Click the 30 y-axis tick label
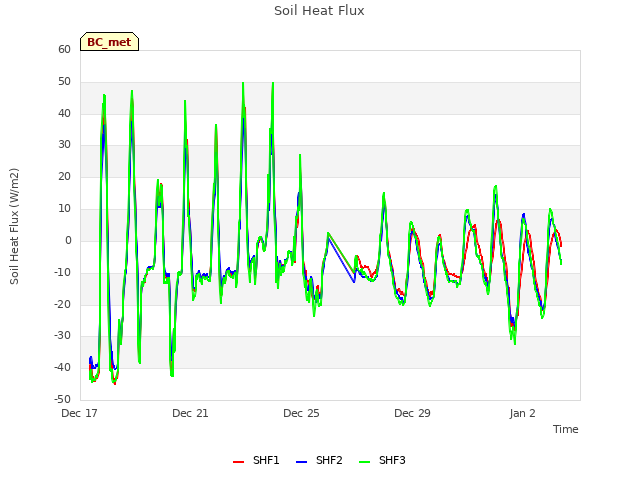This screenshot has height=480, width=640. coord(64,144)
